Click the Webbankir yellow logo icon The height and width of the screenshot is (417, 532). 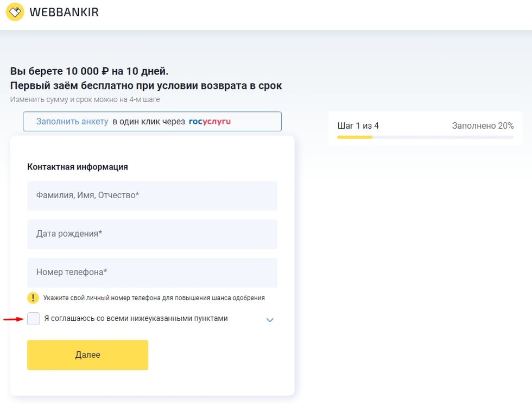click(x=15, y=12)
